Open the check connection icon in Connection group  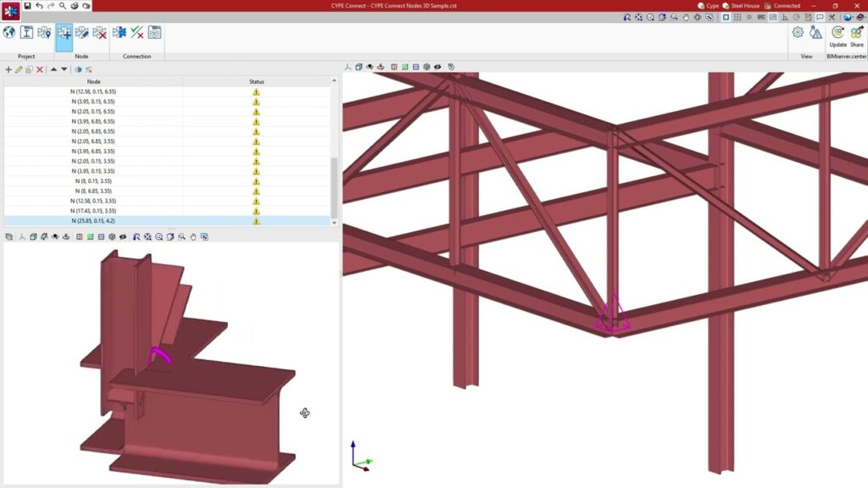136,33
